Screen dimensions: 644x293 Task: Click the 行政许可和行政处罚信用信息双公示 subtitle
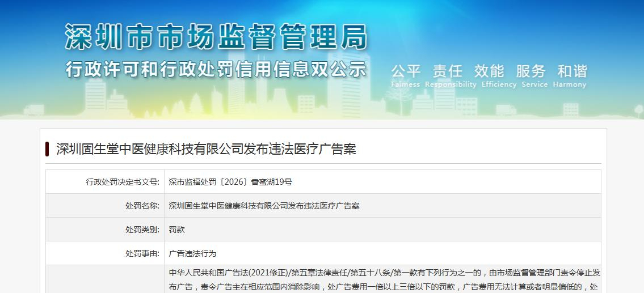coord(216,69)
